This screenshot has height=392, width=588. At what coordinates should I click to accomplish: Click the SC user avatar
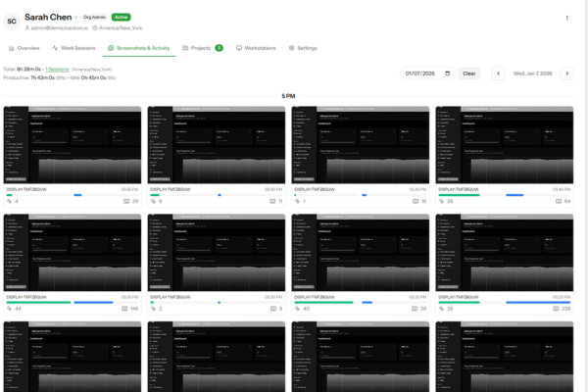[x=12, y=21]
